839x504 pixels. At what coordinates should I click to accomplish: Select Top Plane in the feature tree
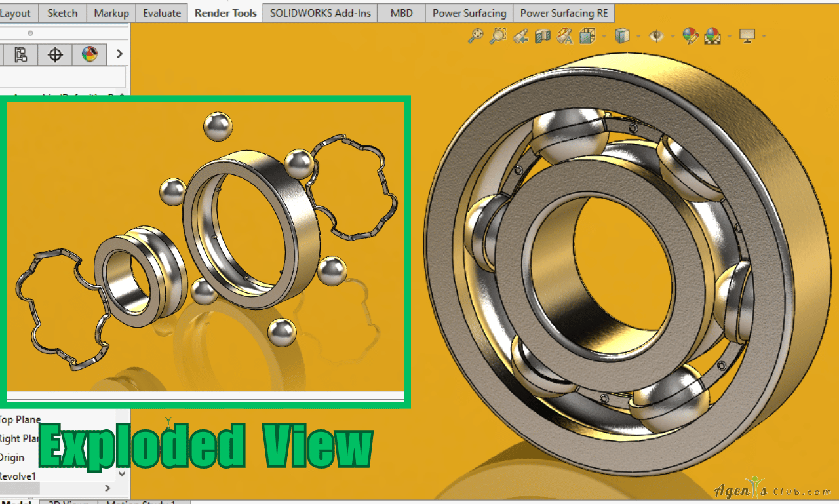tap(20, 419)
